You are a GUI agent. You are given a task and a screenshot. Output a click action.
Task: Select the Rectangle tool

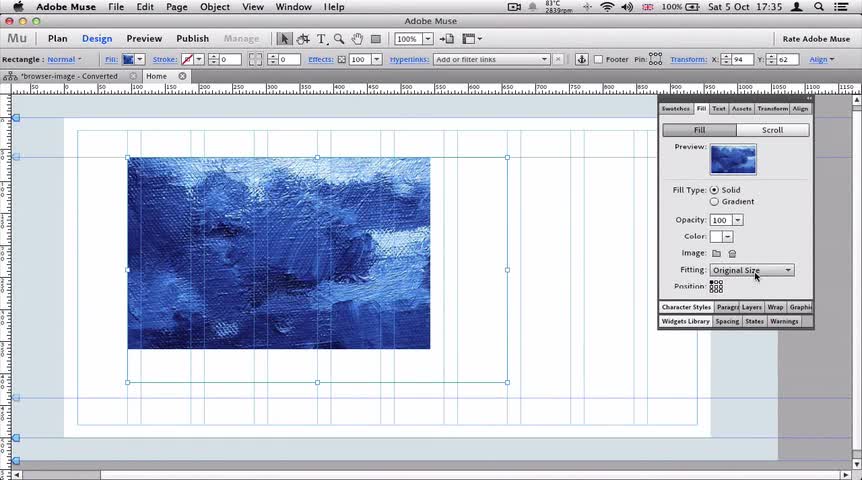[x=376, y=39]
